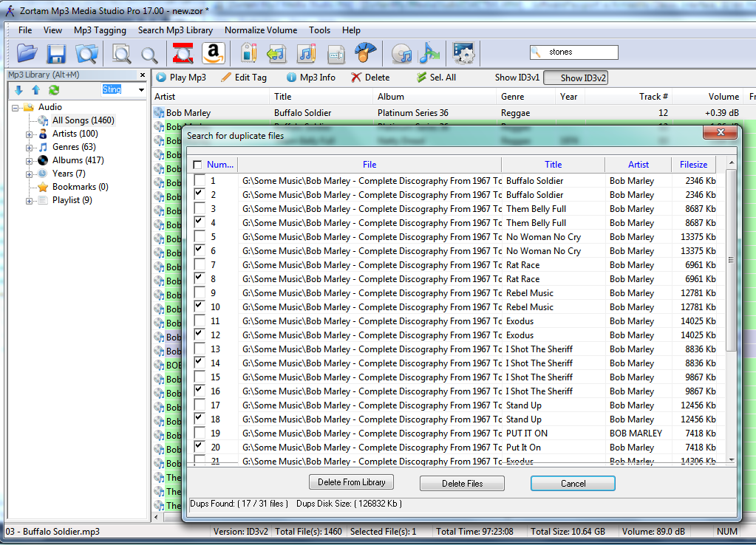Check the box for duplicate row 13
Image resolution: width=756 pixels, height=545 pixels.
[199, 349]
